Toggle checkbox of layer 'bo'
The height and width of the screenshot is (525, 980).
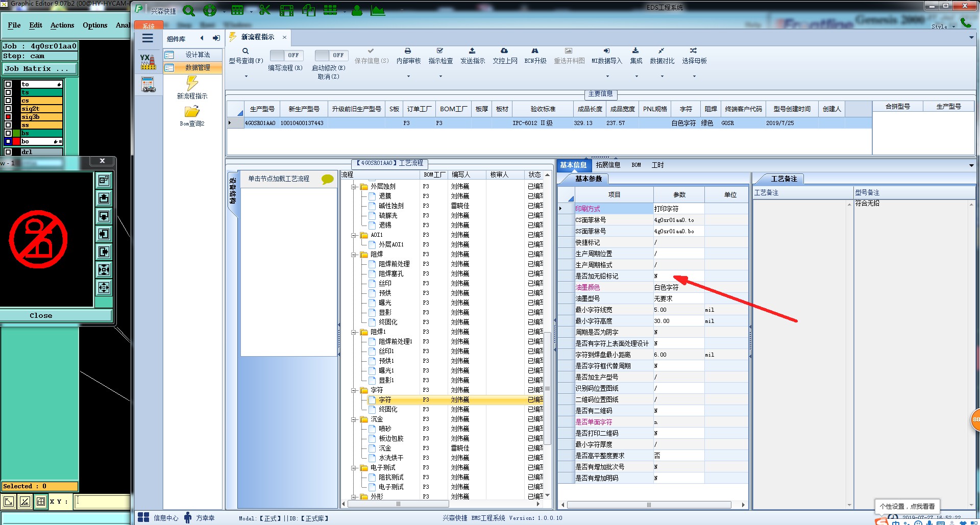(x=8, y=141)
